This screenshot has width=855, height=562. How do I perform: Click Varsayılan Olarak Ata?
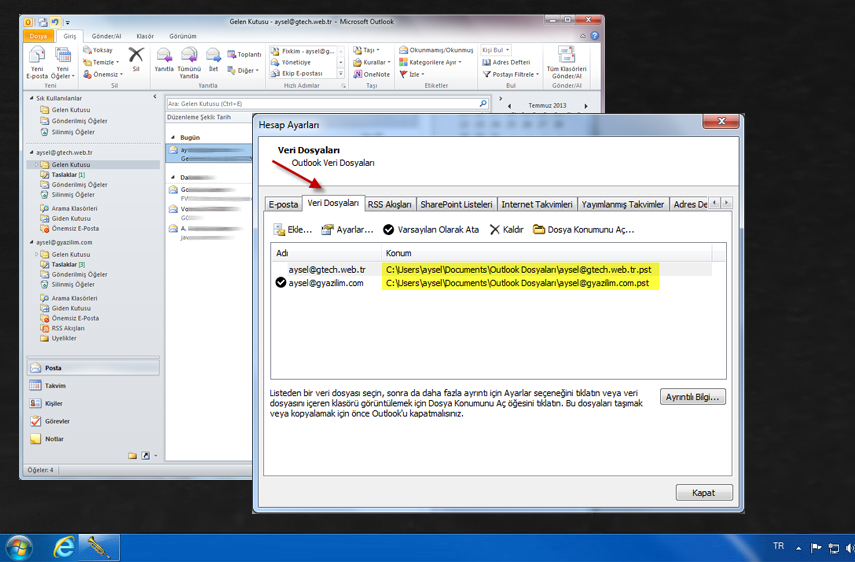click(431, 230)
